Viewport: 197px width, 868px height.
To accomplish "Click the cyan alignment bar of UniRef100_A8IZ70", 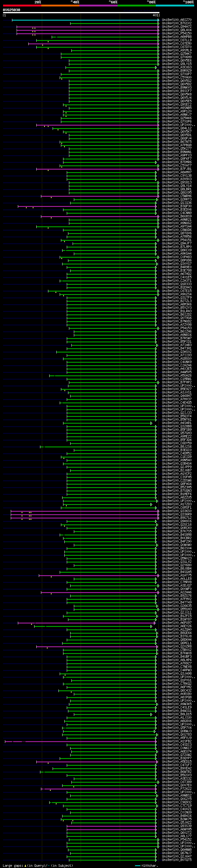I will (x=86, y=20).
